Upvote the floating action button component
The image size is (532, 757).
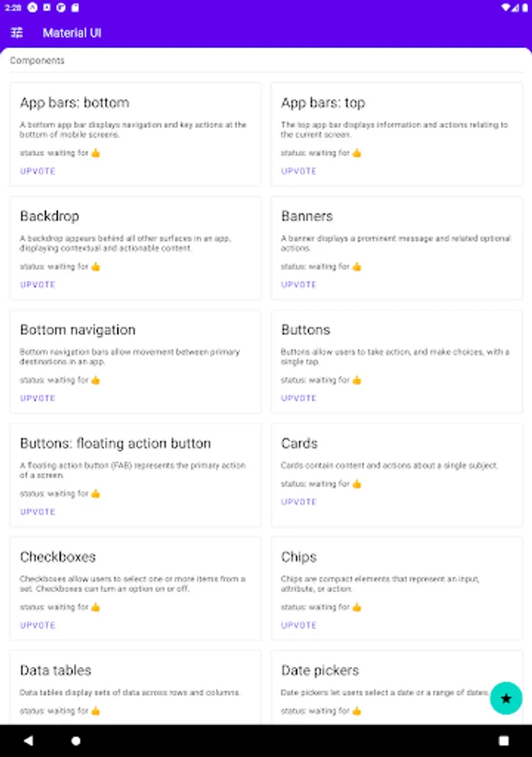pos(38,511)
